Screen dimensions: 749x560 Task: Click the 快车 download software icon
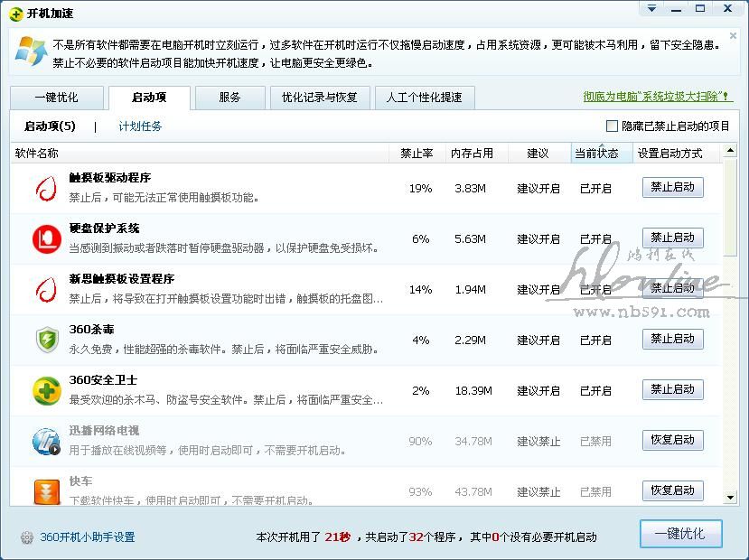(x=46, y=490)
